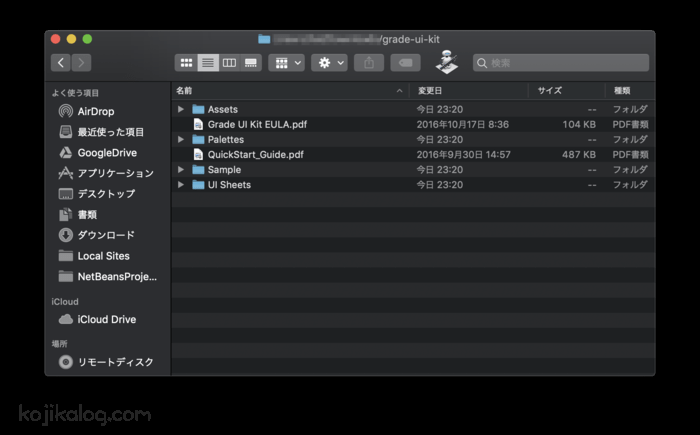Expand the Sample folder disclosure triangle

click(181, 170)
